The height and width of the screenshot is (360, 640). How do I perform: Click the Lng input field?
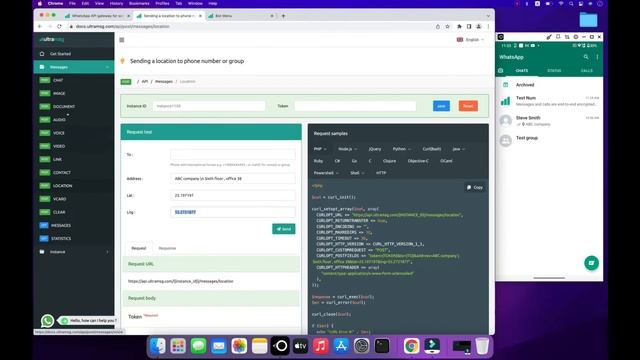click(x=233, y=212)
